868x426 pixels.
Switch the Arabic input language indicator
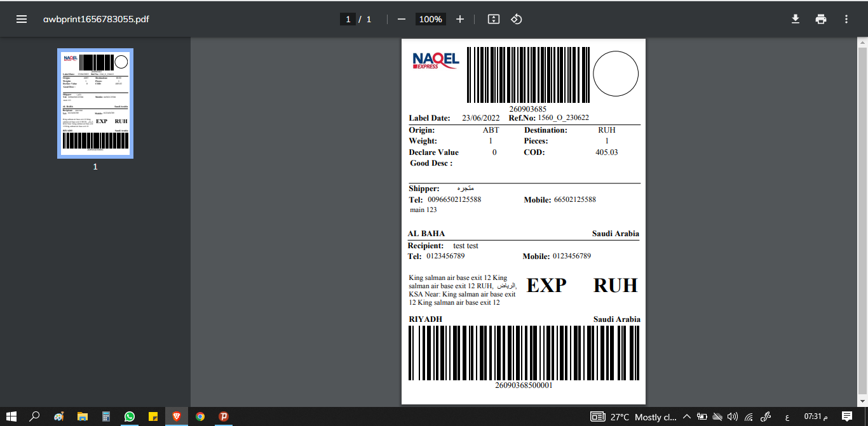point(787,417)
